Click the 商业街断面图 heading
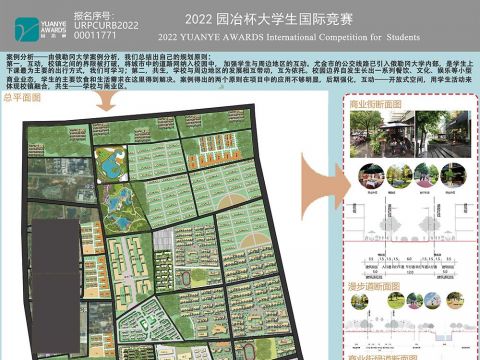480x360 pixels. [x=375, y=105]
